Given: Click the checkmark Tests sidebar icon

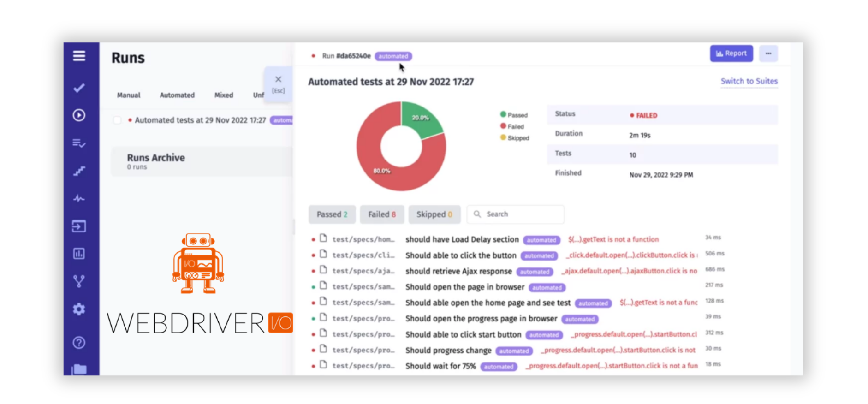Looking at the screenshot, I should click(x=79, y=88).
